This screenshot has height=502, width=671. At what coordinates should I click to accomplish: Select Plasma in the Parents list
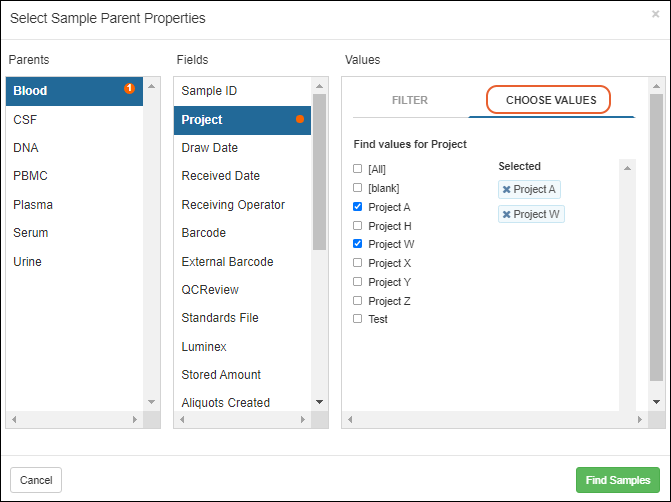click(33, 204)
